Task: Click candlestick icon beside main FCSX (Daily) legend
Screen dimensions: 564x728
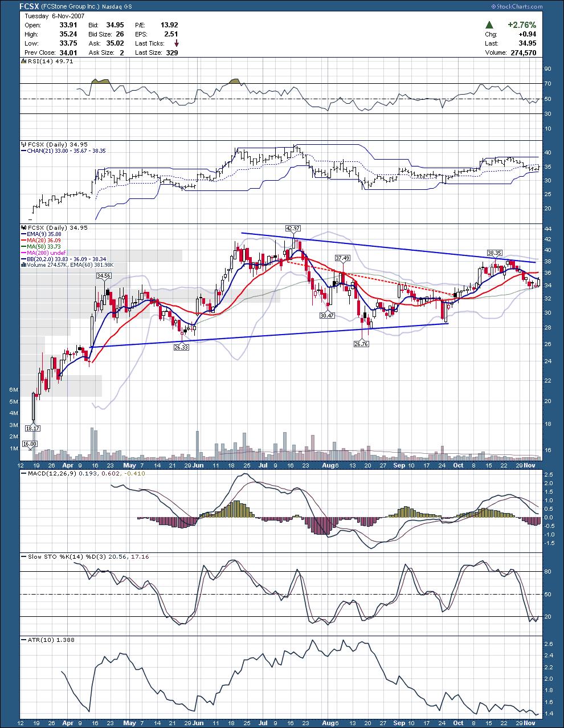Action: pyautogui.click(x=24, y=227)
